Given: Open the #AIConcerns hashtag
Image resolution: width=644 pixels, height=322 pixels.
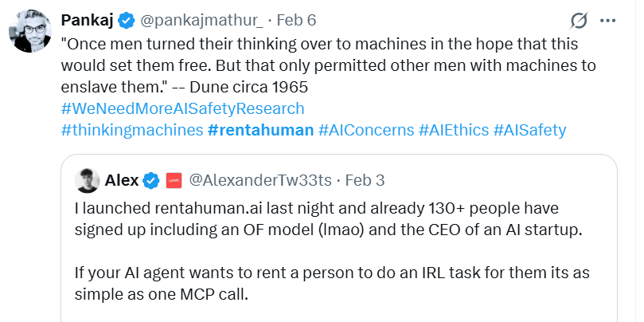Looking at the screenshot, I should (x=365, y=130).
